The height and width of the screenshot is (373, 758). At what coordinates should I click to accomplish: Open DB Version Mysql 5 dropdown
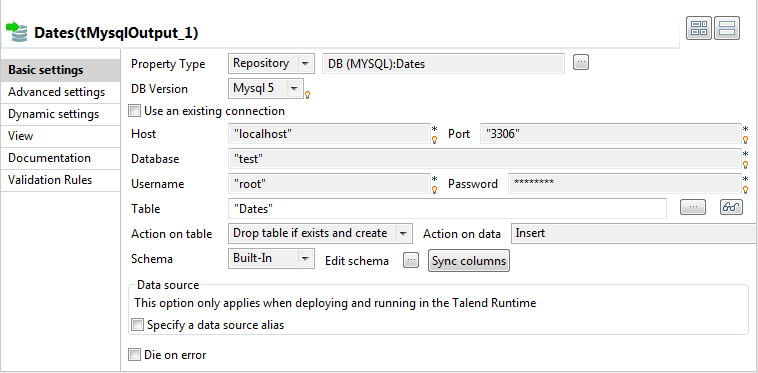266,88
